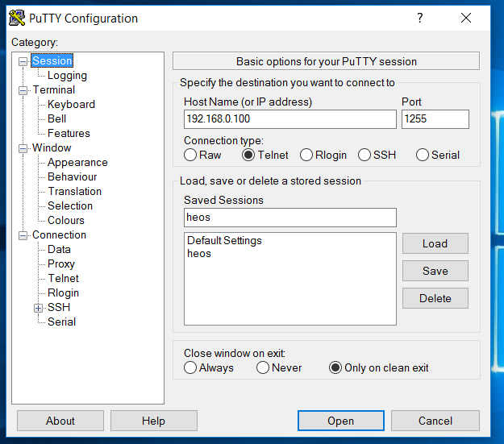Collapse the Connection category
The height and width of the screenshot is (444, 504).
[x=23, y=235]
